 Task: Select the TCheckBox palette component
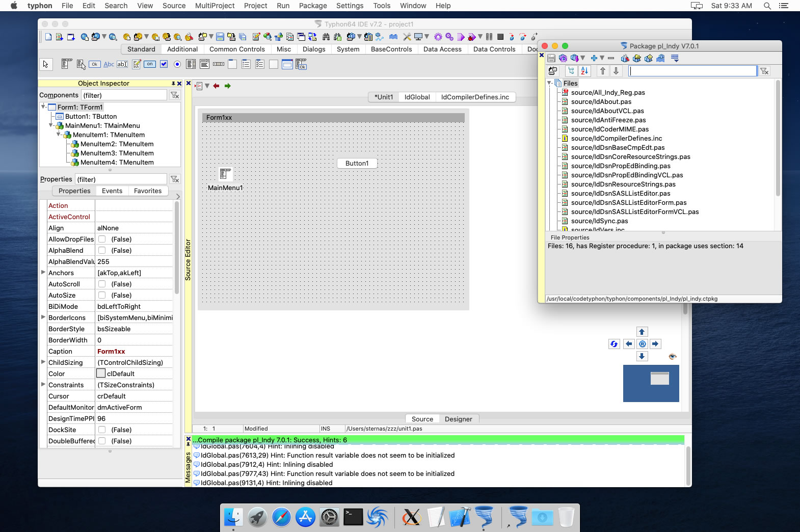pyautogui.click(x=164, y=64)
